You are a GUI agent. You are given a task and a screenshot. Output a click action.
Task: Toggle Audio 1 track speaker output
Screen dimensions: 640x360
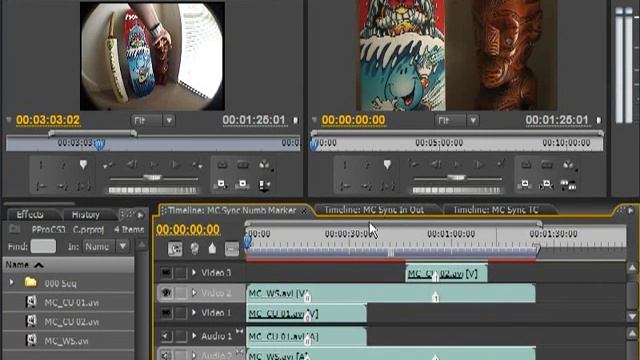(x=166, y=336)
